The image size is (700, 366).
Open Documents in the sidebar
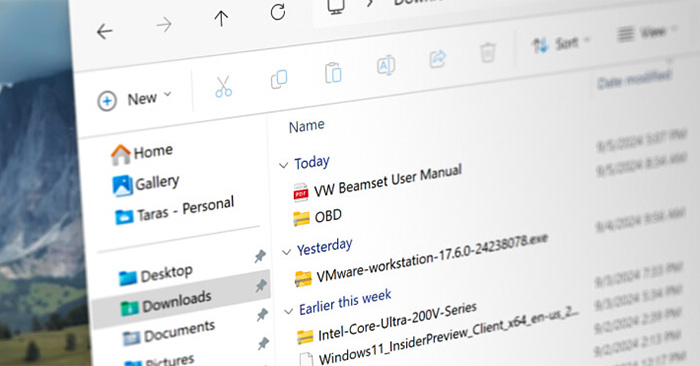click(169, 333)
